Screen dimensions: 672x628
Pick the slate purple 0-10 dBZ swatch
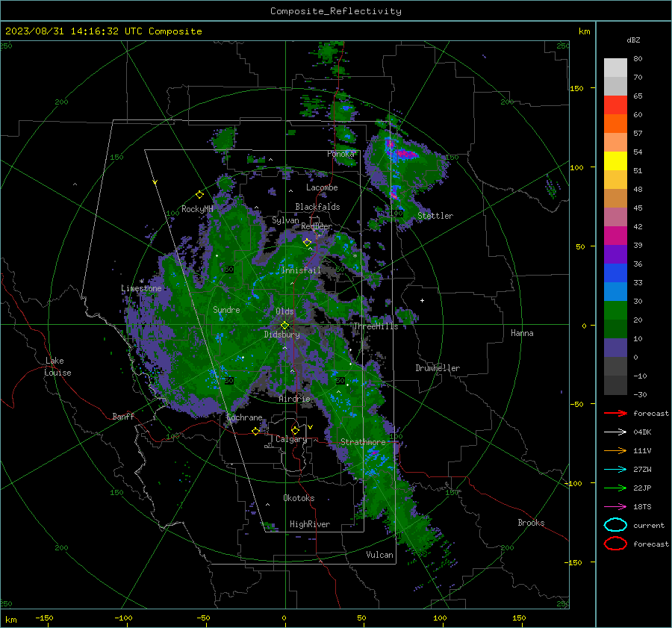click(615, 347)
